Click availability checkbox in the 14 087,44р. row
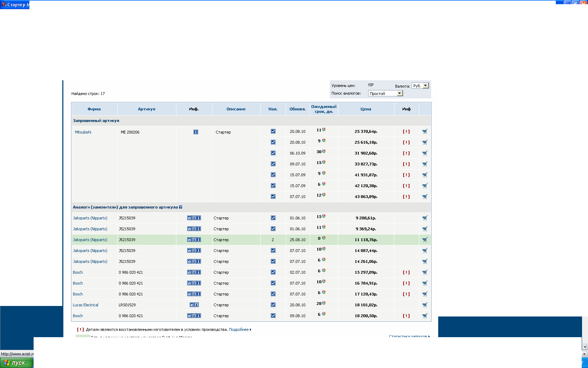Image resolution: width=588 pixels, height=368 pixels. pyautogui.click(x=273, y=251)
